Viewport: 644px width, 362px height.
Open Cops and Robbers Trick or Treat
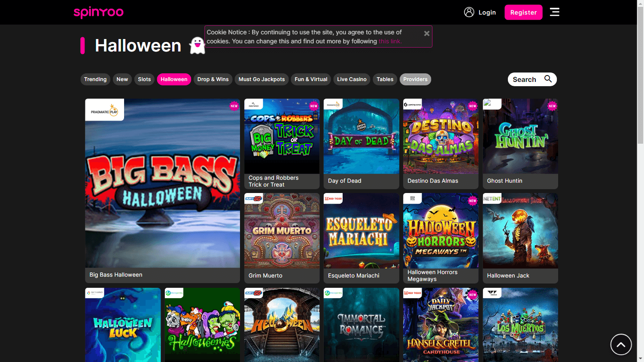pos(282,144)
